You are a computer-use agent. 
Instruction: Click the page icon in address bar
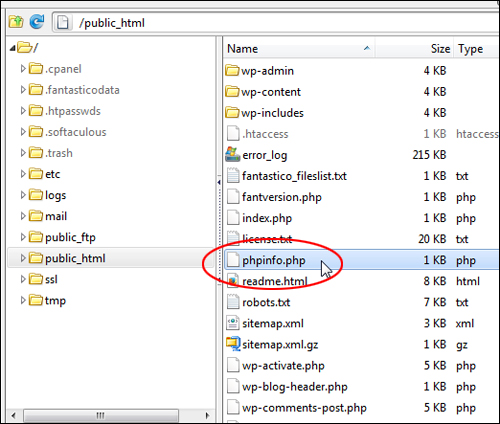62,23
